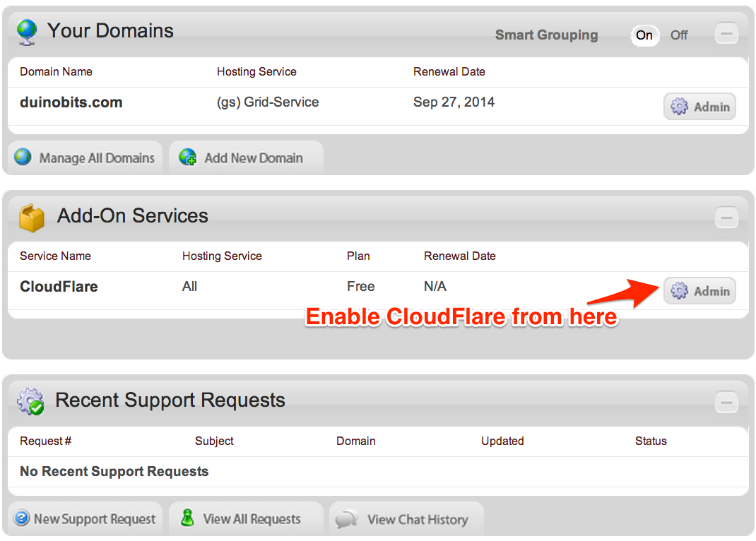Click the CloudFlare service name row
756x541 pixels.
coord(59,287)
